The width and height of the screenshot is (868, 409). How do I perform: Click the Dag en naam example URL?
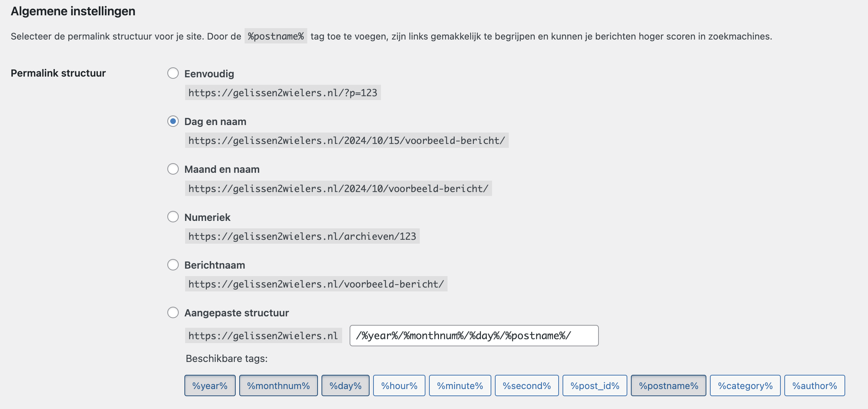click(x=346, y=141)
